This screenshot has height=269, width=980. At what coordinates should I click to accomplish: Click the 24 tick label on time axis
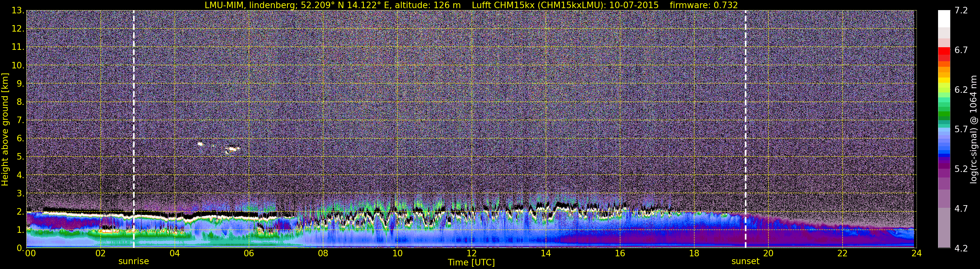(917, 253)
